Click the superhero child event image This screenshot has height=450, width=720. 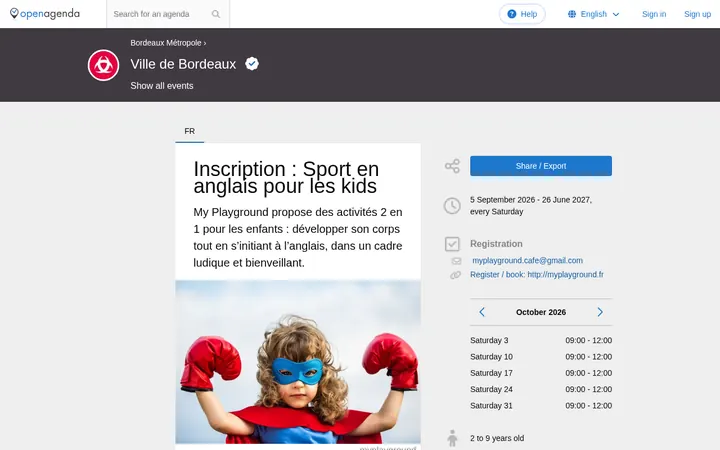pyautogui.click(x=298, y=362)
